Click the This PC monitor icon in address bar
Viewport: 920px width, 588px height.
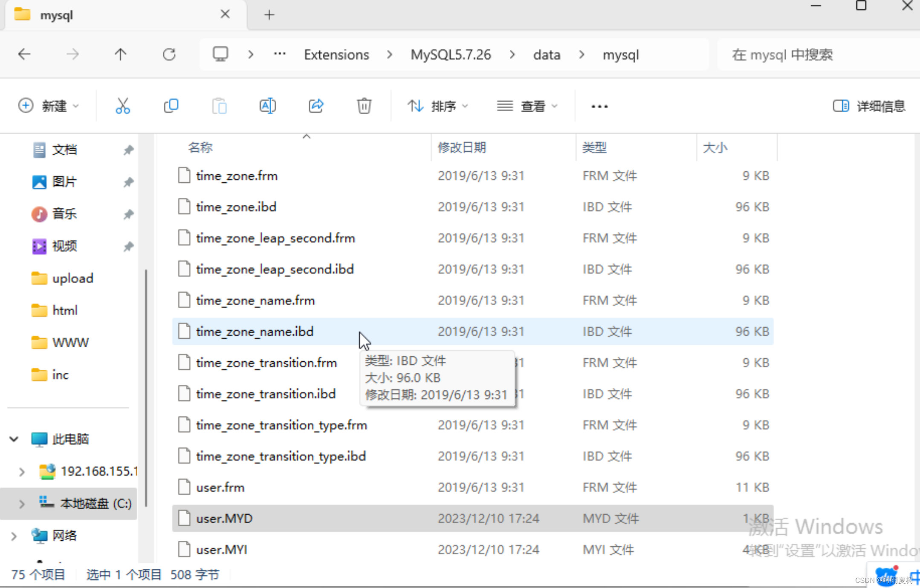pos(220,55)
